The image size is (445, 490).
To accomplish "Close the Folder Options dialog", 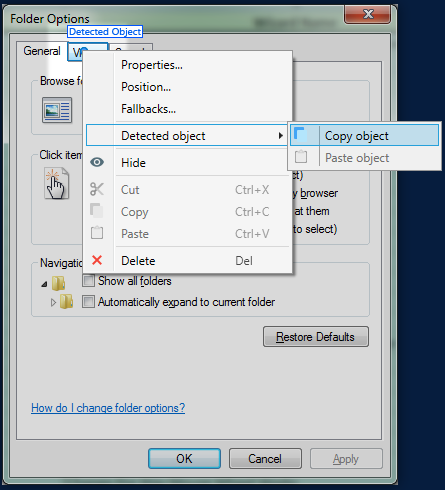I will coord(368,14).
